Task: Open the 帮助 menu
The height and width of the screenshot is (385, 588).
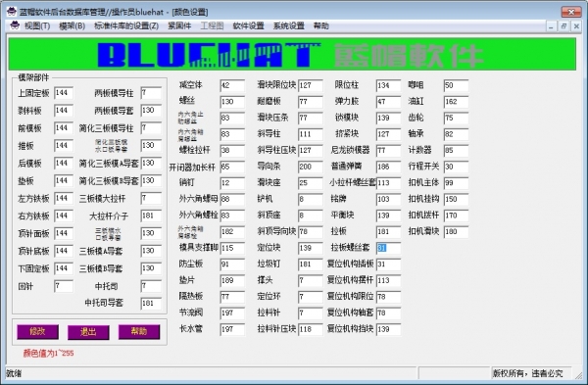Action: click(x=321, y=25)
